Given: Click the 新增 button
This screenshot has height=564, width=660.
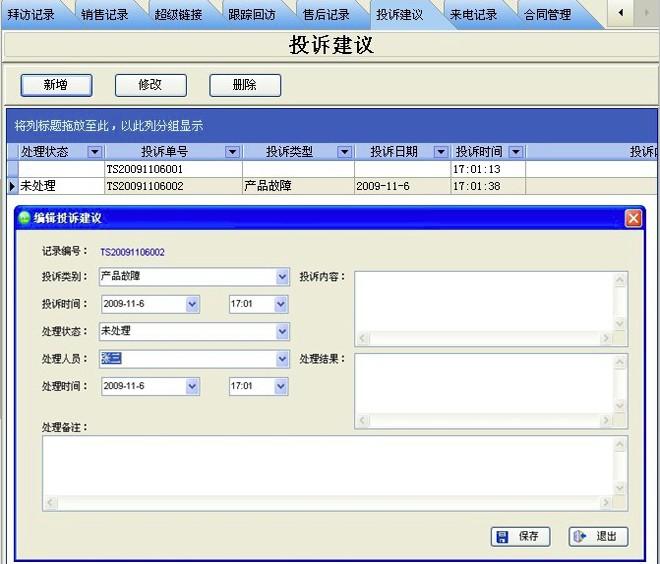Looking at the screenshot, I should coord(56,85).
